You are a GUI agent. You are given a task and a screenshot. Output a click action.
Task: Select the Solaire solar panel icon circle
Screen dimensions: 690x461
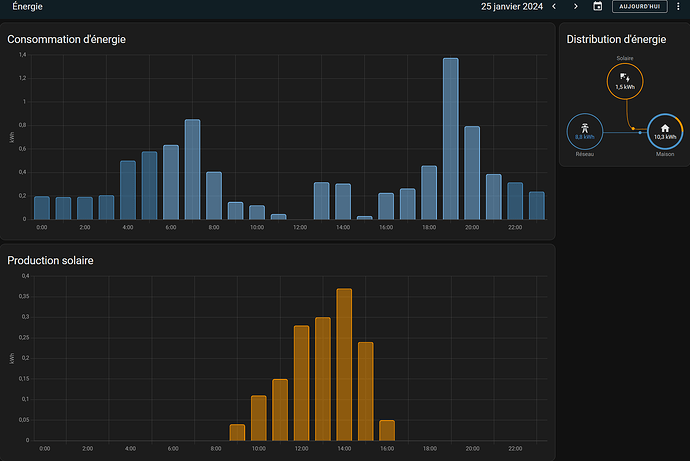625,81
